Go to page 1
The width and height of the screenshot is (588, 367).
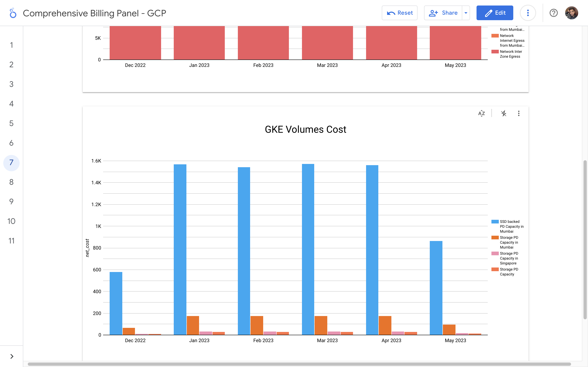11,45
